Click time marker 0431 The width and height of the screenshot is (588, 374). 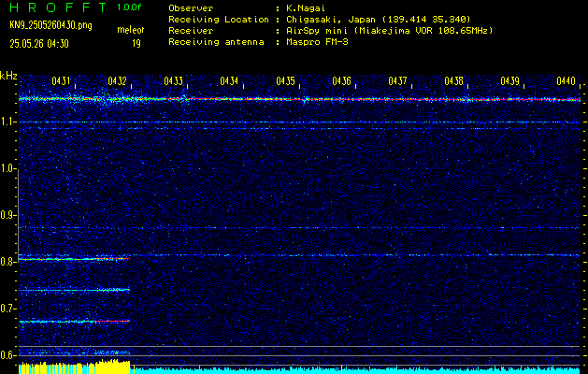[61, 80]
